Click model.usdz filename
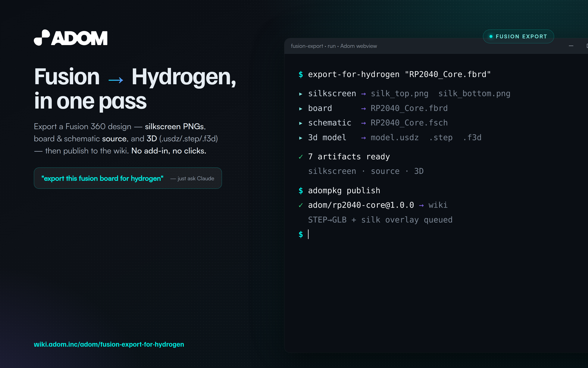The height and width of the screenshot is (368, 588). tap(395, 137)
